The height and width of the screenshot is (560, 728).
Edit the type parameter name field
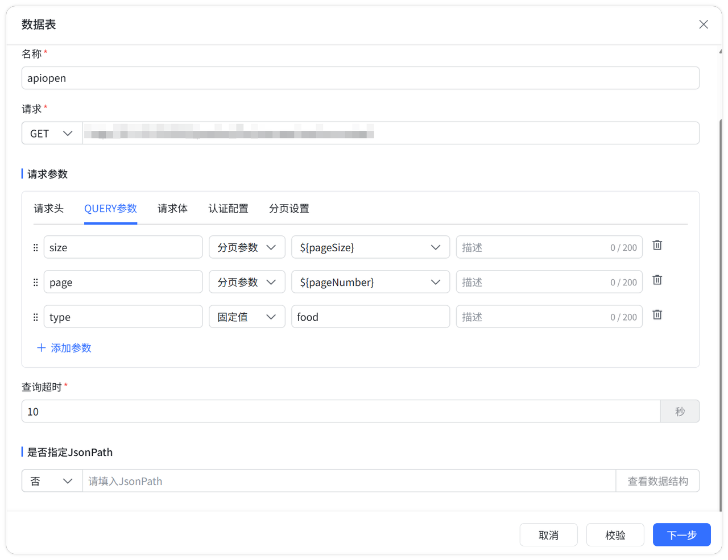pyautogui.click(x=123, y=317)
